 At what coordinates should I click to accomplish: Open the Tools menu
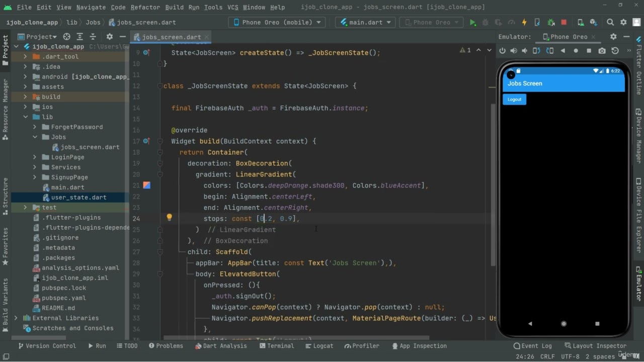pos(213,7)
